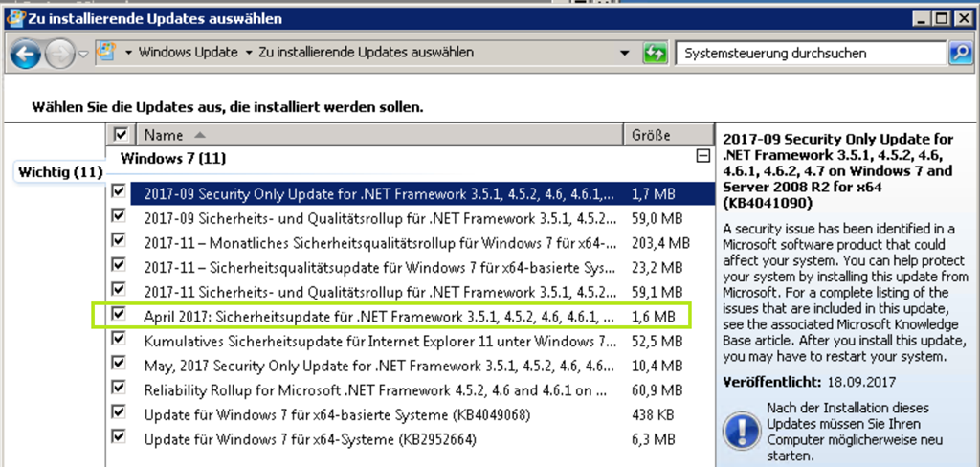Click the Systemsteuerung durchsuchen search field
Screen dimensions: 980x467
coord(809,54)
